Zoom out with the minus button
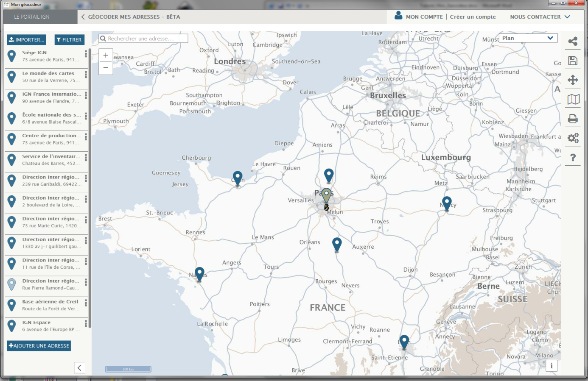The width and height of the screenshot is (588, 381). point(106,68)
